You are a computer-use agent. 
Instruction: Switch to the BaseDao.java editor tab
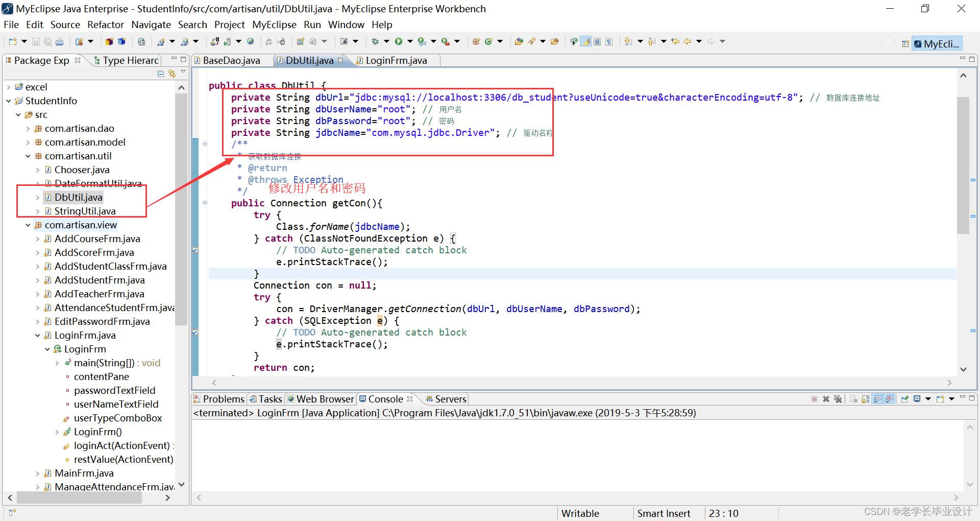point(231,60)
